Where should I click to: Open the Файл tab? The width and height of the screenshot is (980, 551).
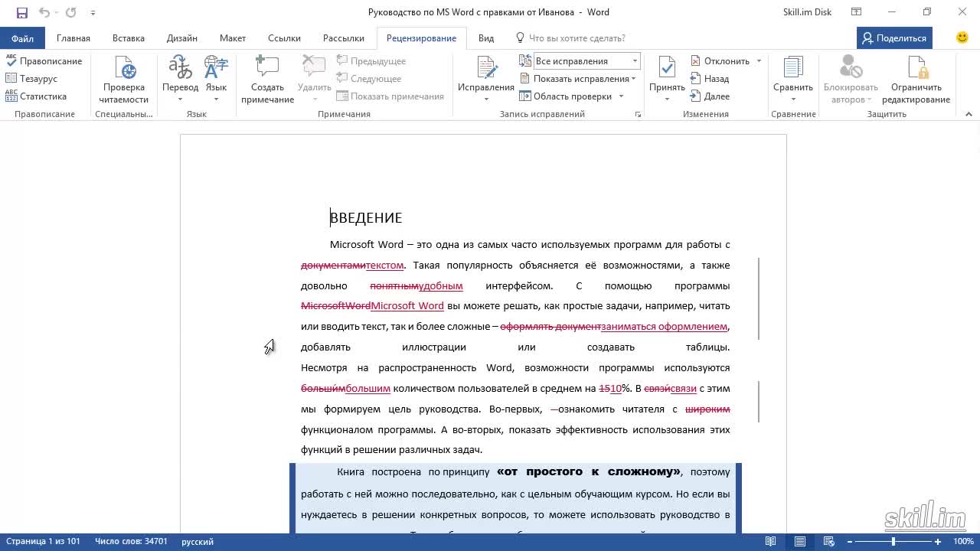(x=22, y=38)
